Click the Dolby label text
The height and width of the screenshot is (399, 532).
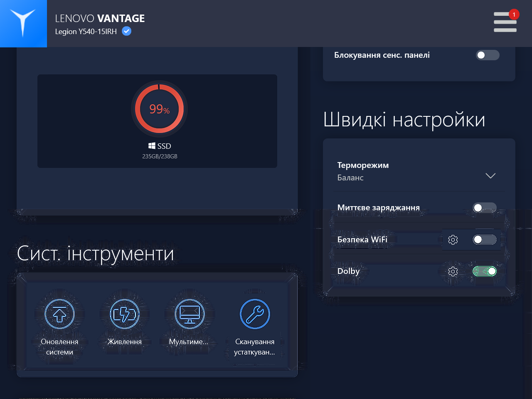point(348,271)
